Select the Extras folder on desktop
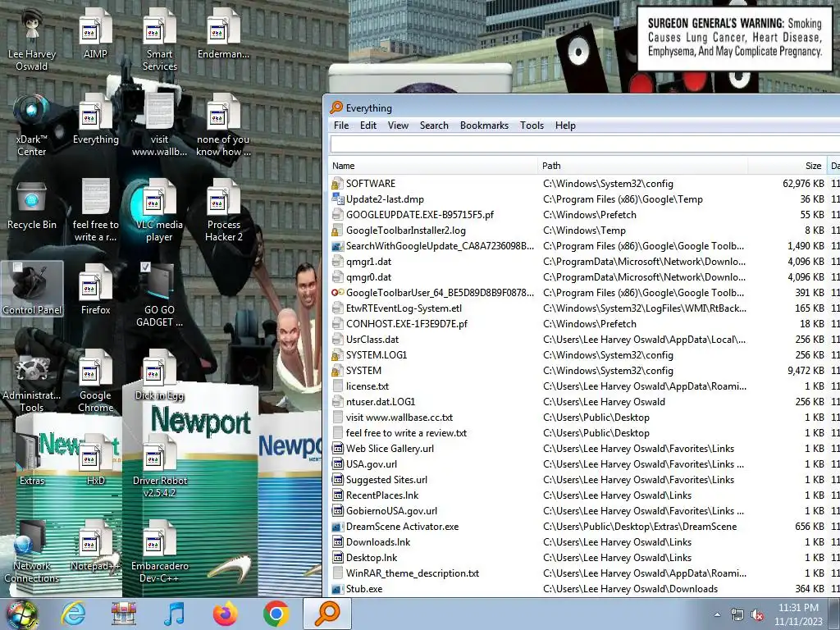This screenshot has height=630, width=840. tap(32, 459)
